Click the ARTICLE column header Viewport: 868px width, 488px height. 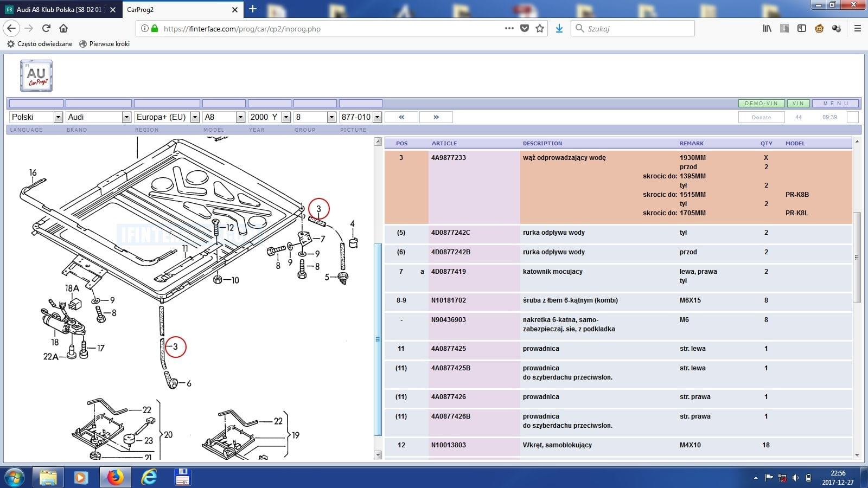click(x=444, y=143)
